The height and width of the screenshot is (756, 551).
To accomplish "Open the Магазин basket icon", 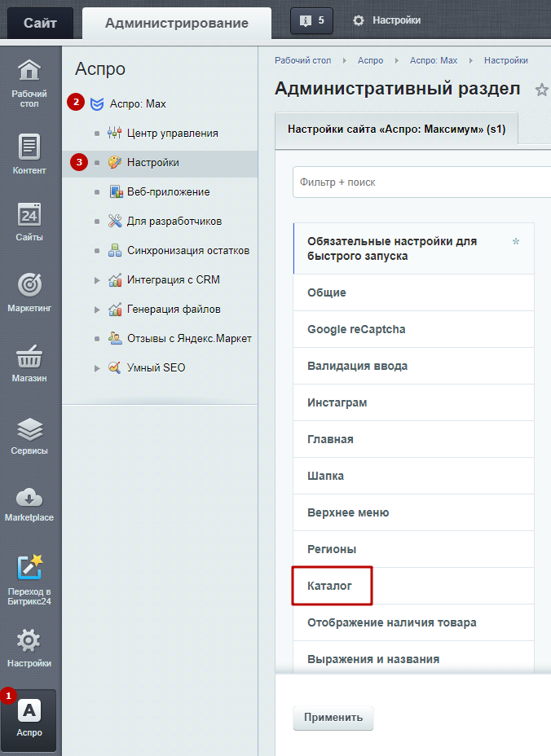I will (29, 357).
